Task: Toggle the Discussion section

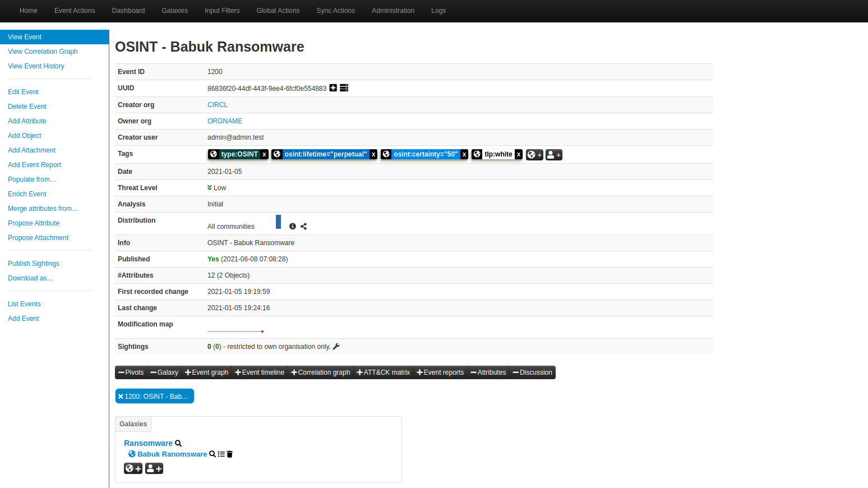Action: coord(533,372)
